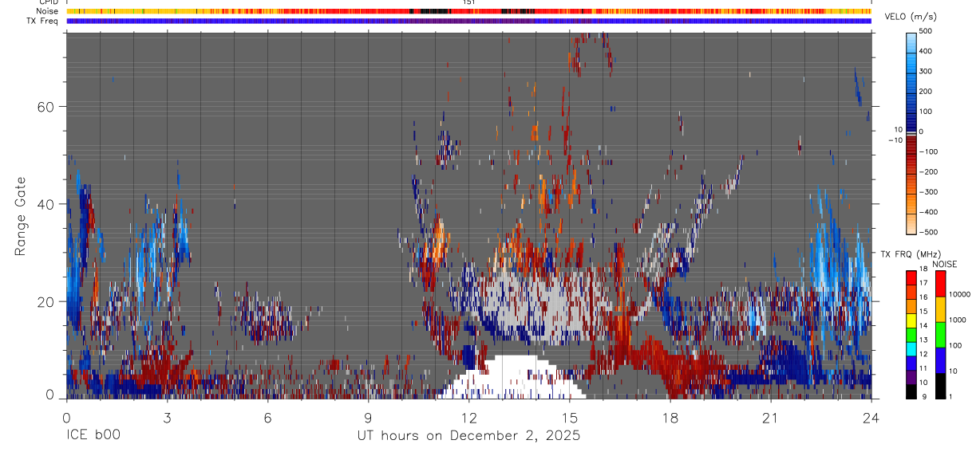Click the NOISE legend title
The width and height of the screenshot is (980, 452).
pos(944,264)
